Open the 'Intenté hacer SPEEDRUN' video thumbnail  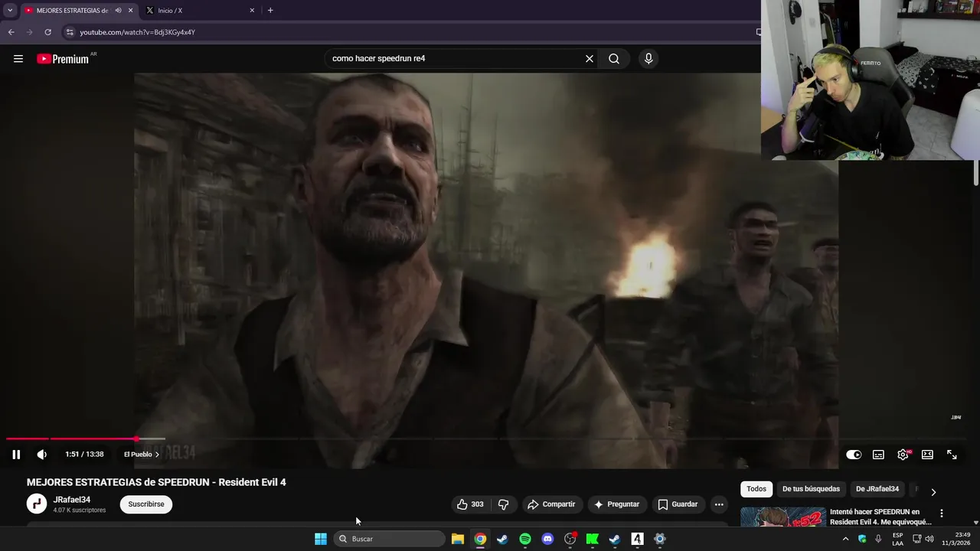point(783,517)
